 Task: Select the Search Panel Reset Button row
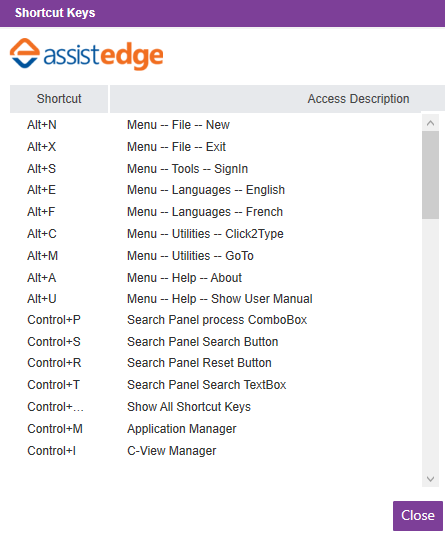[216, 363]
